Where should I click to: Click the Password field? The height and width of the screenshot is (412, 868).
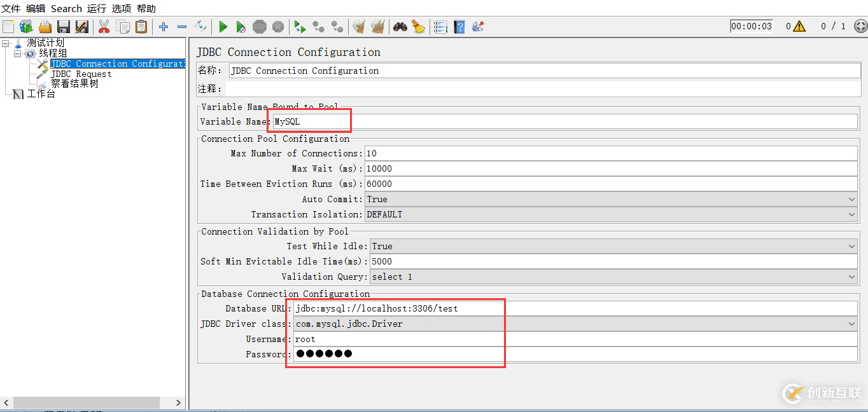pyautogui.click(x=575, y=354)
